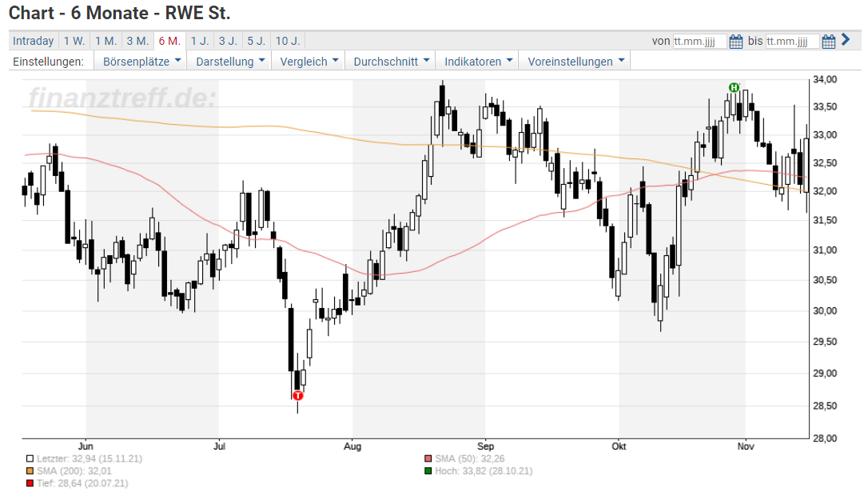Open the 'von' date calendar picker icon

point(735,41)
